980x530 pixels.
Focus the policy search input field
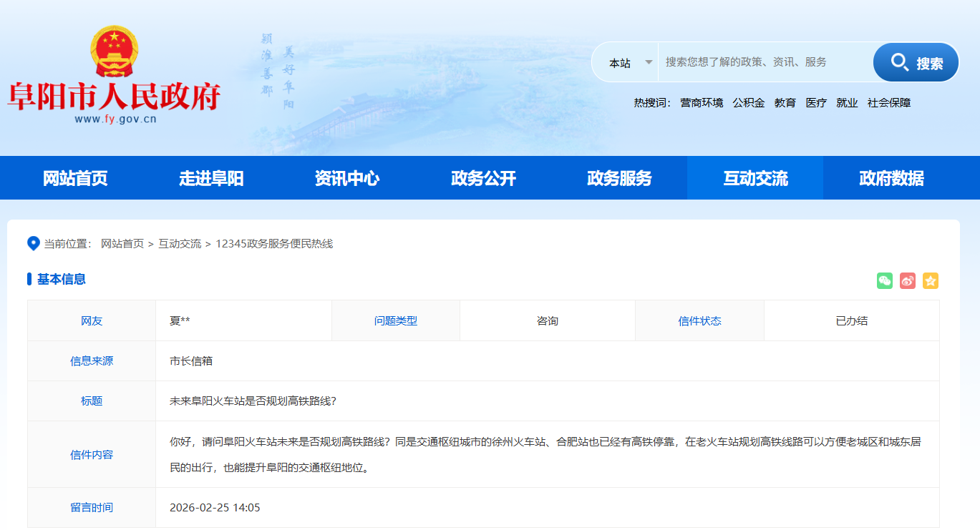click(765, 62)
